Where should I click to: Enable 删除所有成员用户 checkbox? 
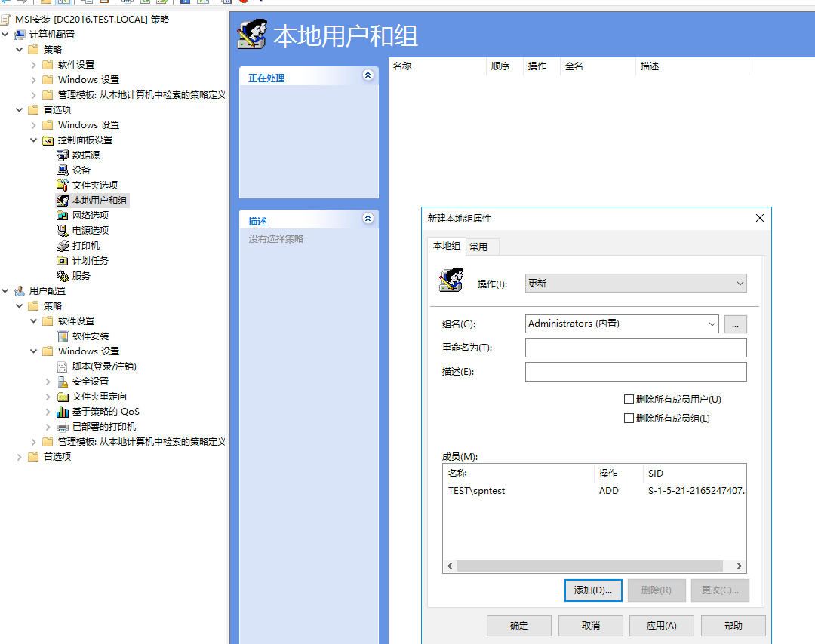[x=629, y=399]
